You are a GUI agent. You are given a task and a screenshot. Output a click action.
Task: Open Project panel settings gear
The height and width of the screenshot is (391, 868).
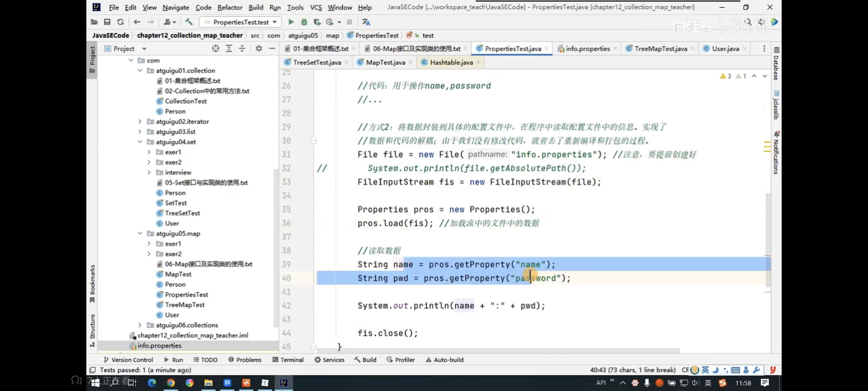coord(258,49)
